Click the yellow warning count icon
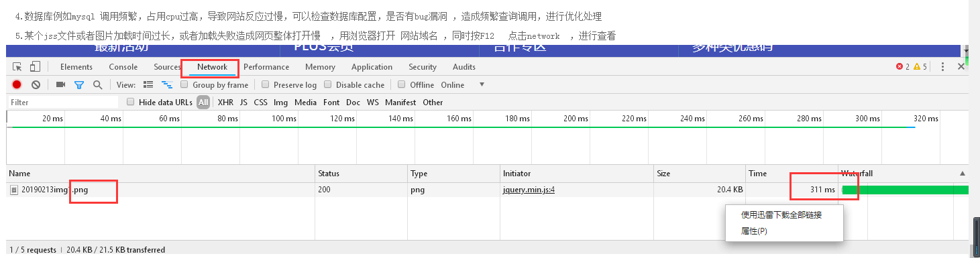The width and height of the screenshot is (980, 258). pos(917,67)
